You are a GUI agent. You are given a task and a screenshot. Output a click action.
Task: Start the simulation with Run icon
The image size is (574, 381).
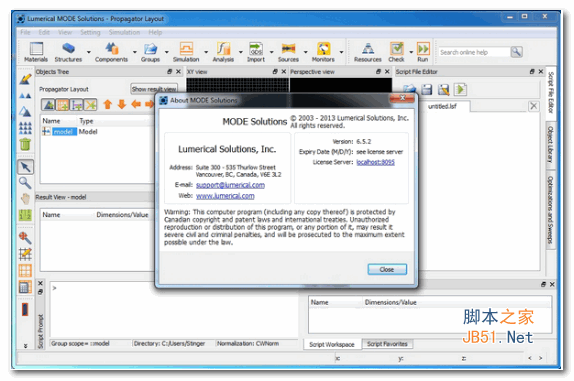point(423,52)
